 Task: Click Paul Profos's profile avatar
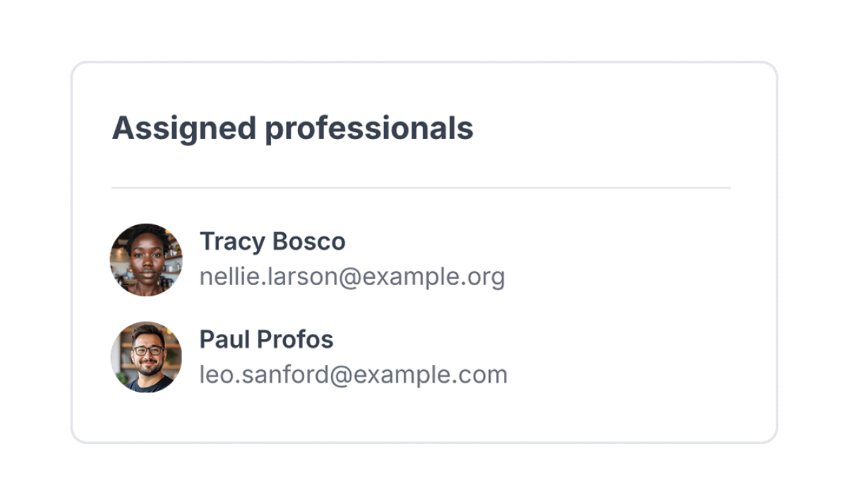(x=146, y=357)
